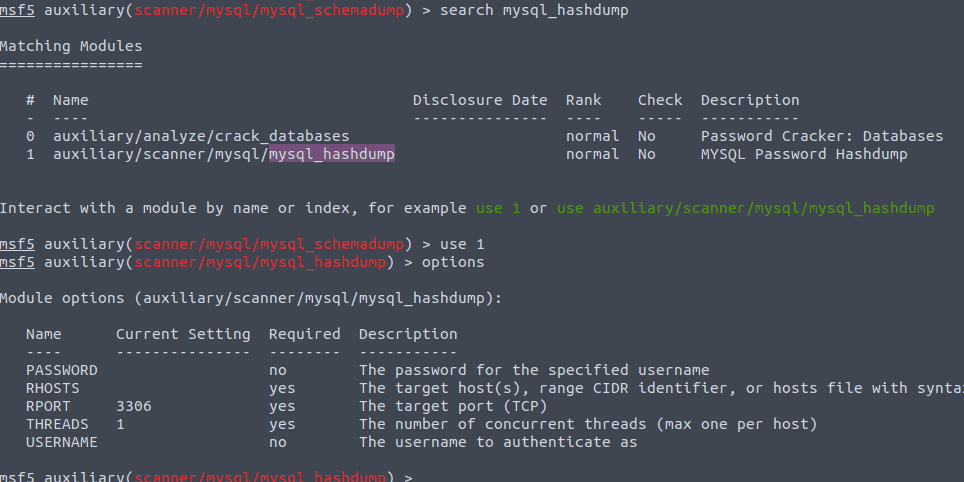964x482 pixels.
Task: Click the 'Module options' heading line
Action: click(x=251, y=298)
